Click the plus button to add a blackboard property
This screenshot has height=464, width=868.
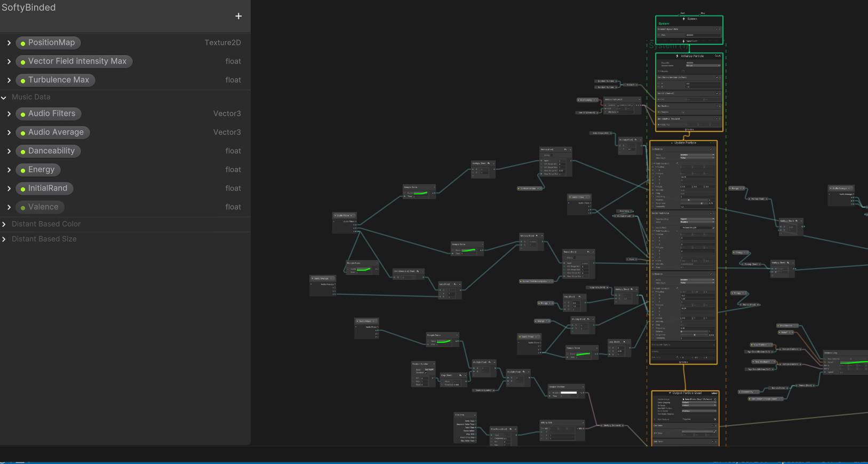click(x=238, y=16)
